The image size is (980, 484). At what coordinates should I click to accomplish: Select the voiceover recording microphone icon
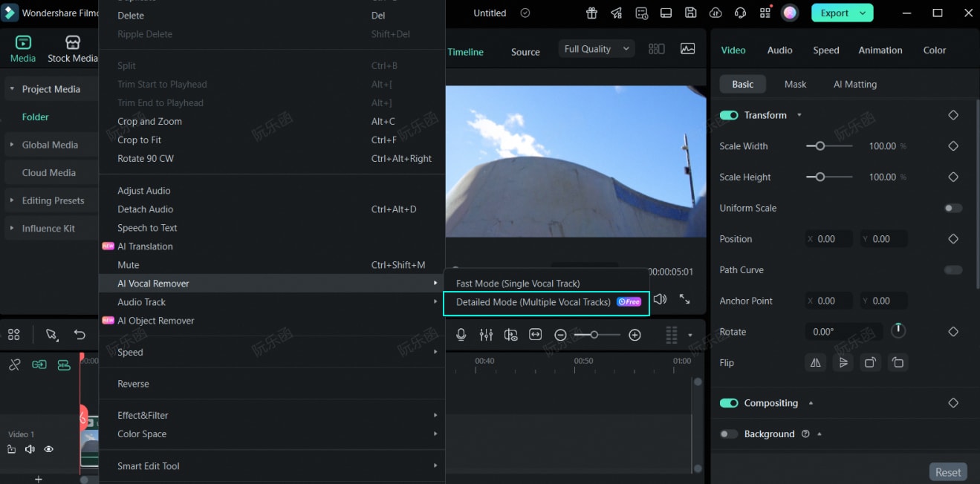(461, 334)
